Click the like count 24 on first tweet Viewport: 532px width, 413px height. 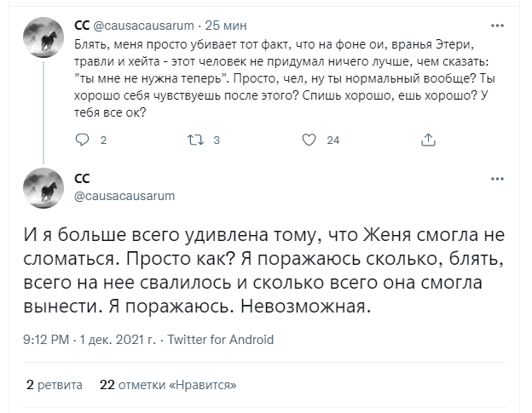[333, 141]
